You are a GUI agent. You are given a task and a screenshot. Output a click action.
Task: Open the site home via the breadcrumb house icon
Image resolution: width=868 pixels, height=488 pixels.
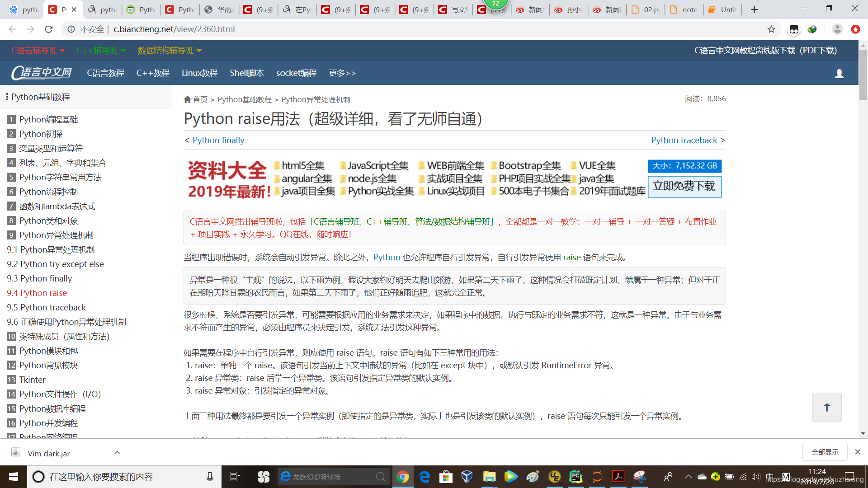point(188,99)
